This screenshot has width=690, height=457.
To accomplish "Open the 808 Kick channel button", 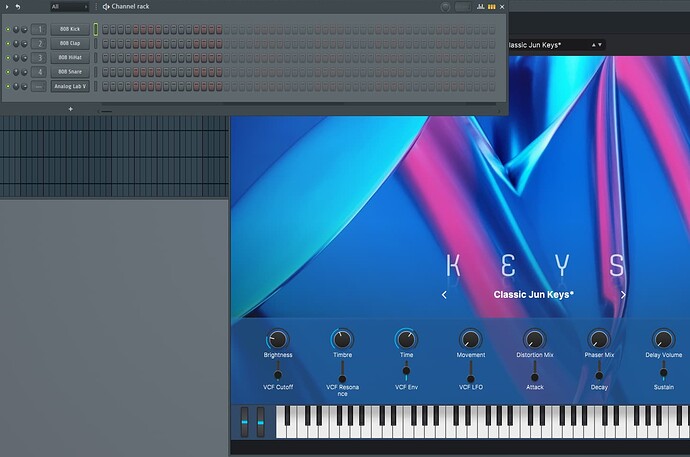I will click(70, 29).
